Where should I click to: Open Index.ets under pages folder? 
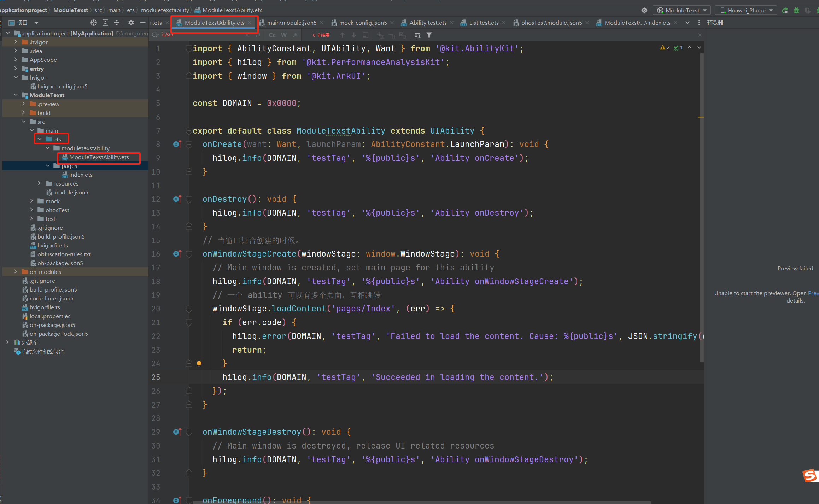(x=81, y=175)
